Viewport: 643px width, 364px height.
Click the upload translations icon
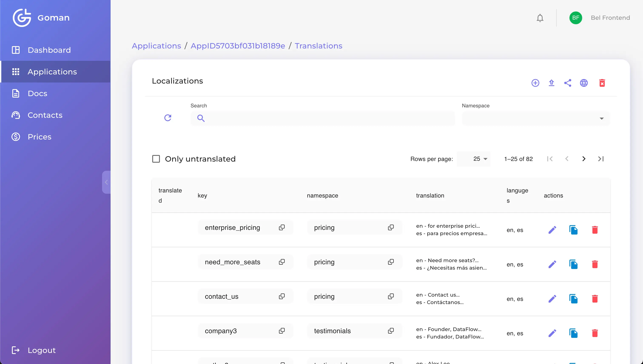551,83
